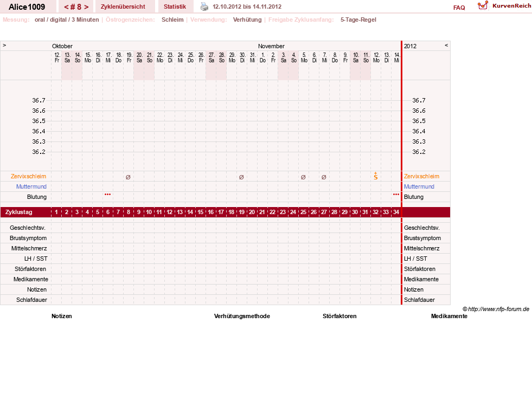Click left Muttermund row label
This screenshot has height=413, width=532.
coord(31,186)
